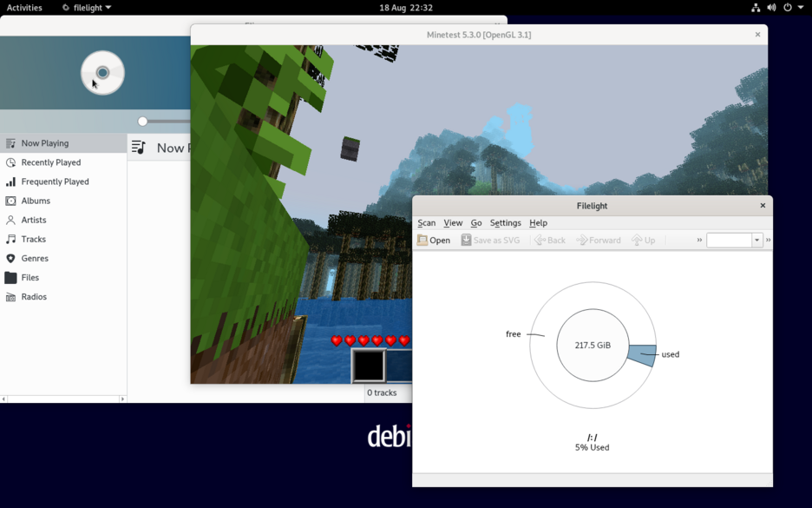The image size is (812, 508).
Task: Browse Genres in the music sidebar
Action: coord(63,258)
